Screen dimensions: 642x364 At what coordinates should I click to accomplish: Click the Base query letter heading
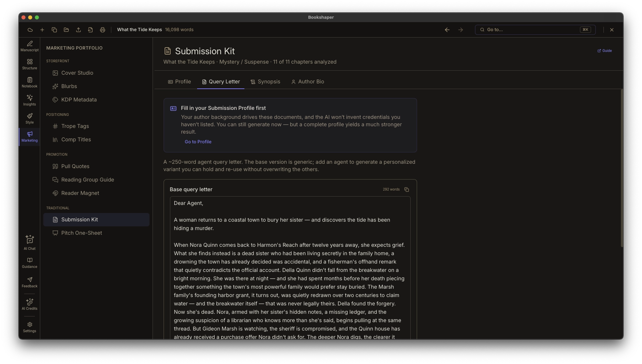pyautogui.click(x=191, y=190)
